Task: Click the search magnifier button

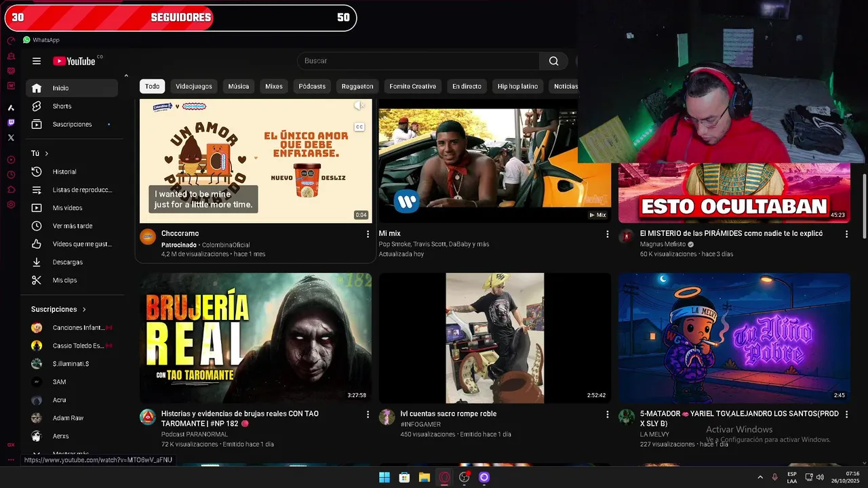Action: point(554,61)
